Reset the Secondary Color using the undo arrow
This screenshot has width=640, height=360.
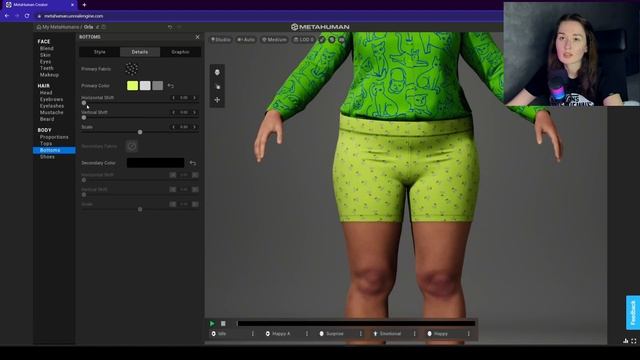pos(193,163)
